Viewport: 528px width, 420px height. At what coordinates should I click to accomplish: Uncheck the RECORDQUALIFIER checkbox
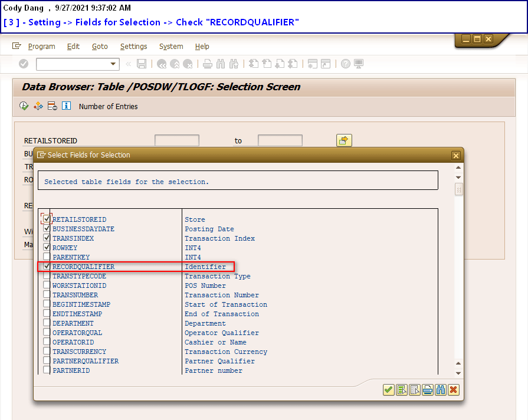pyautogui.click(x=47, y=267)
